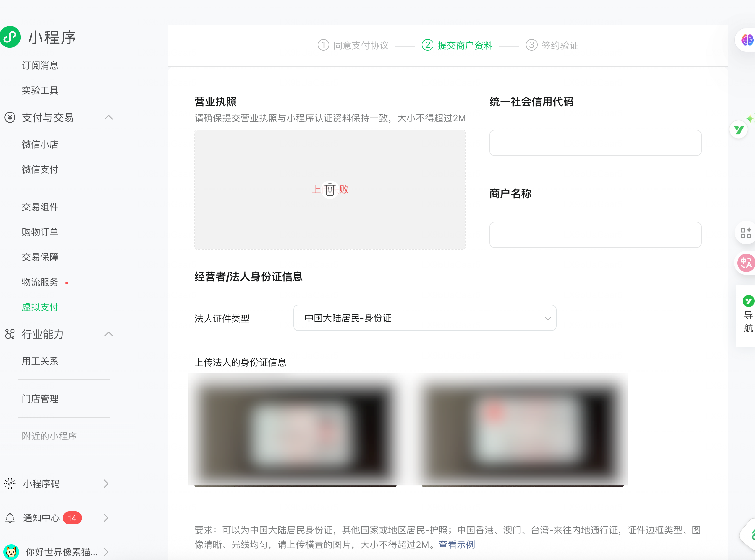Image resolution: width=755 pixels, height=560 pixels.
Task: Click the pink translate 中A icon
Action: click(x=746, y=263)
